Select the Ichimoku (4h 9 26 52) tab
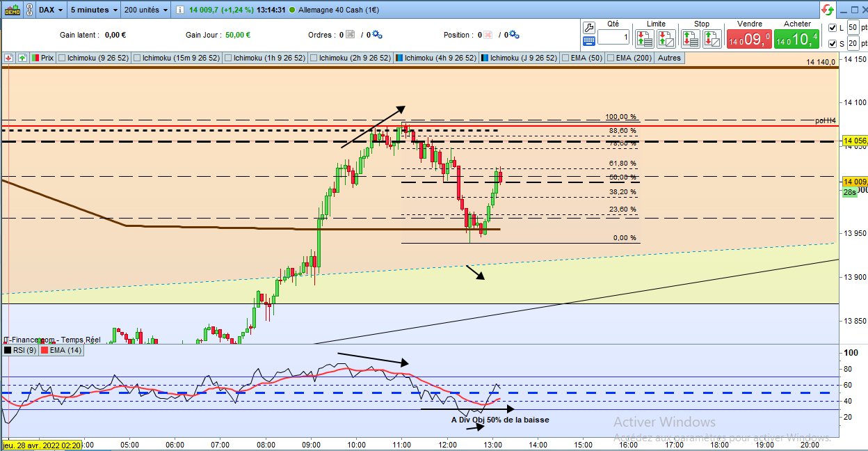Viewport: 868px width, 451px height. click(x=436, y=58)
